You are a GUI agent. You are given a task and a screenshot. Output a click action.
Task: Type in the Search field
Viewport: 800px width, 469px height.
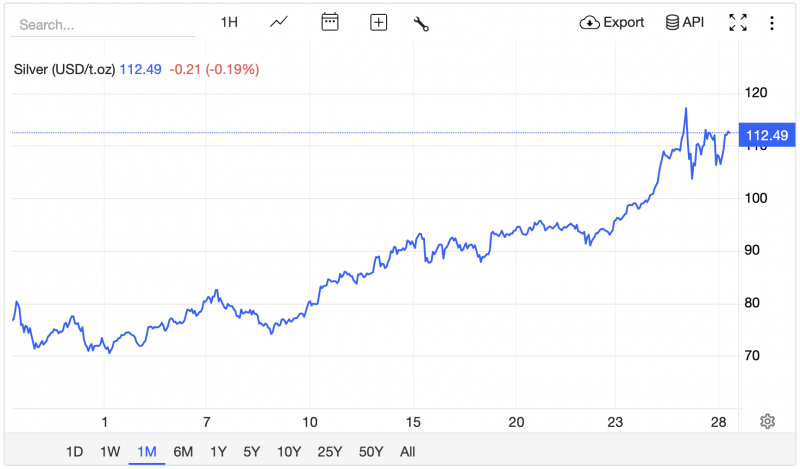pyautogui.click(x=100, y=24)
